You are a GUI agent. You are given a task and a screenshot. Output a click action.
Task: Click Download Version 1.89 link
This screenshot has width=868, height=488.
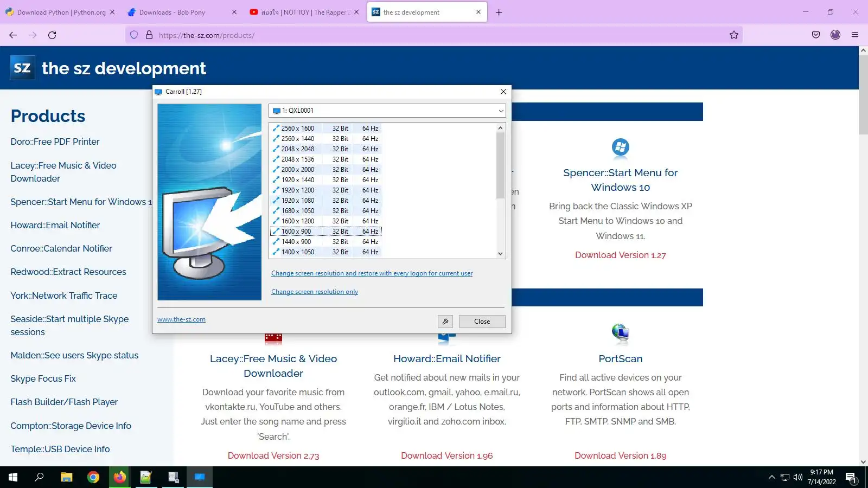click(620, 455)
